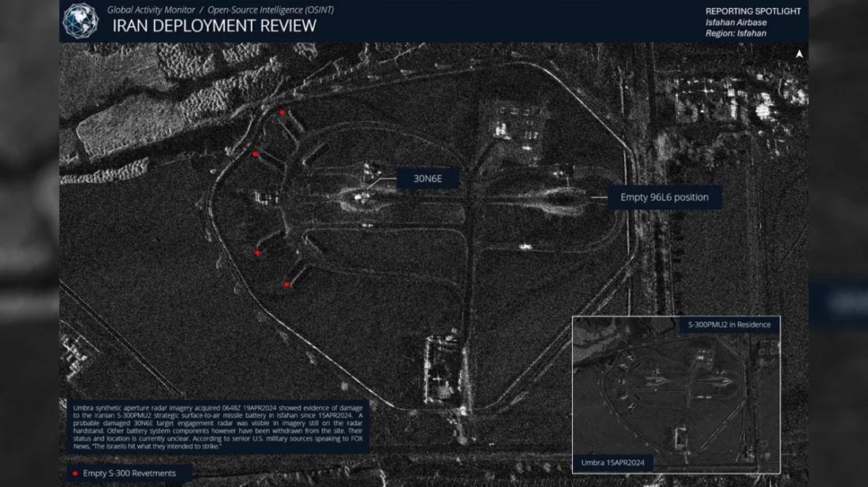Click the IRAN DEPLOYMENT REVIEW title

click(x=215, y=26)
